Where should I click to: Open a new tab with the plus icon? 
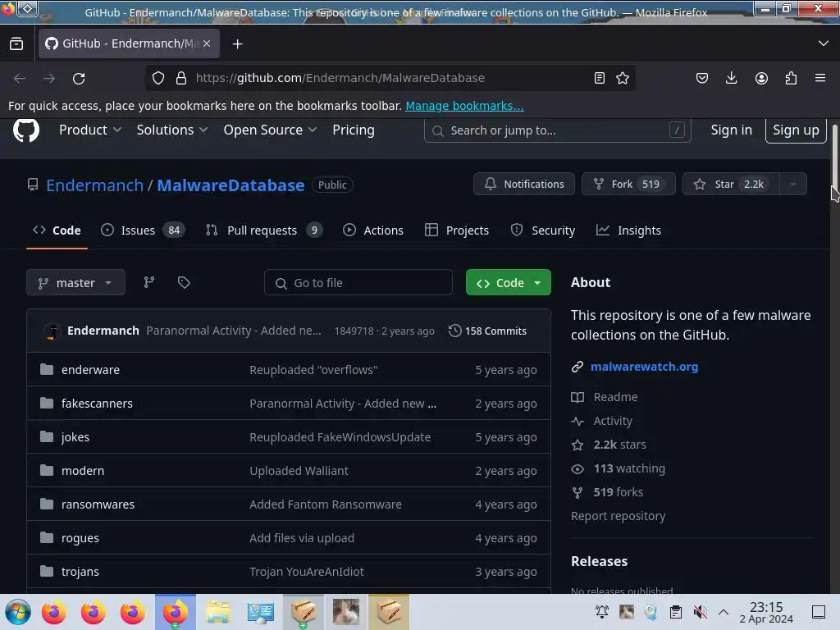237,44
